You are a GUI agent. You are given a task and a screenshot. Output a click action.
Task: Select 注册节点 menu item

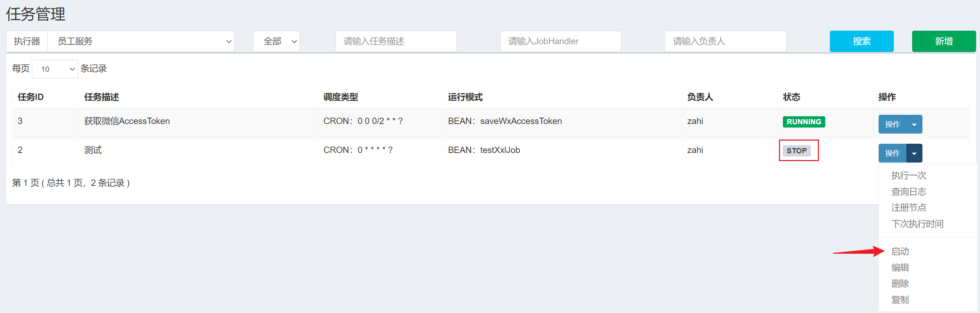(x=909, y=207)
